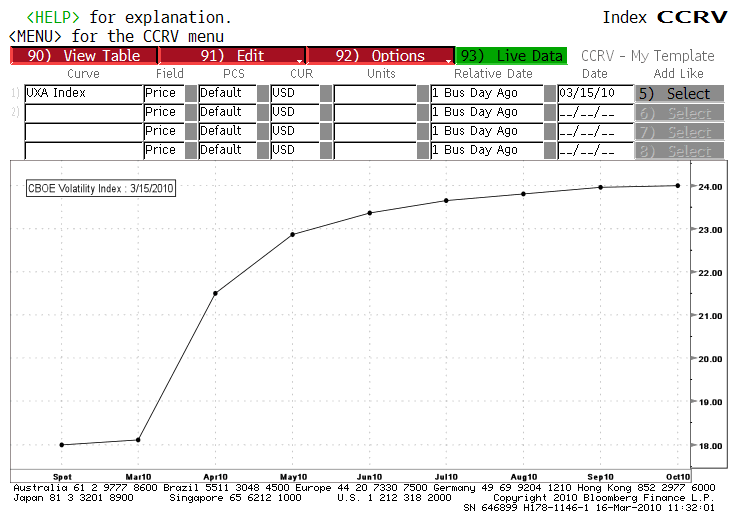Open the Field dropdown for UXA Index row

tap(191, 93)
